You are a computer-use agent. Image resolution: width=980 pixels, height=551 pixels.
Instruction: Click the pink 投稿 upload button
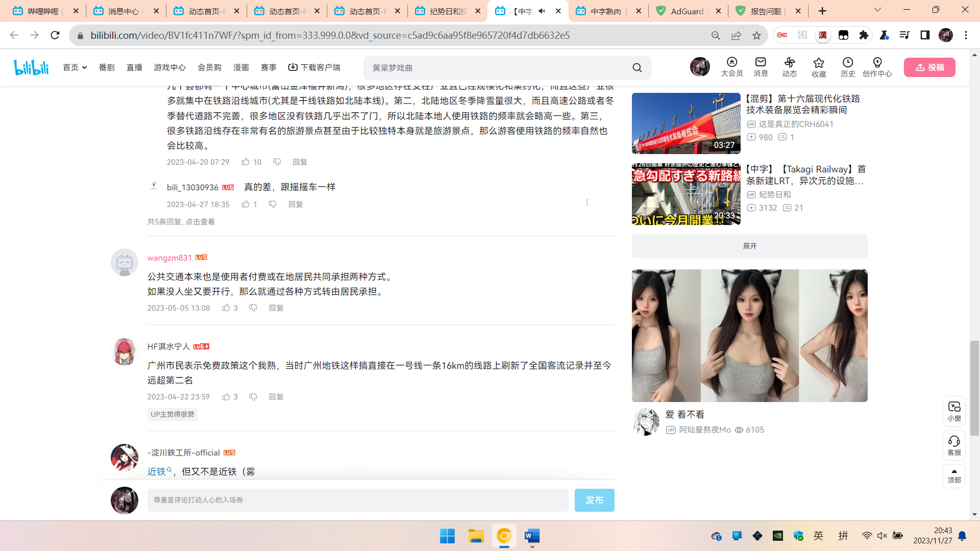[929, 67]
